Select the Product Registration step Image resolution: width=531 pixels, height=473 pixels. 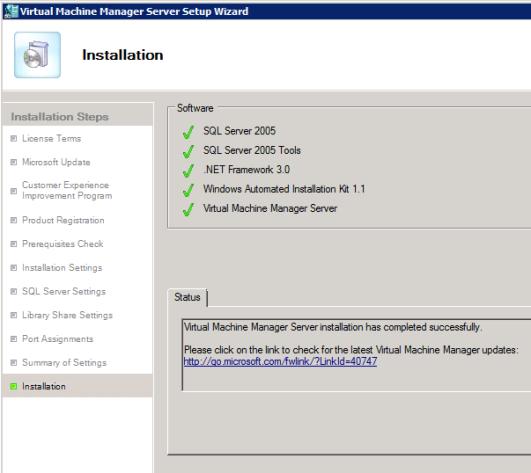(x=63, y=220)
